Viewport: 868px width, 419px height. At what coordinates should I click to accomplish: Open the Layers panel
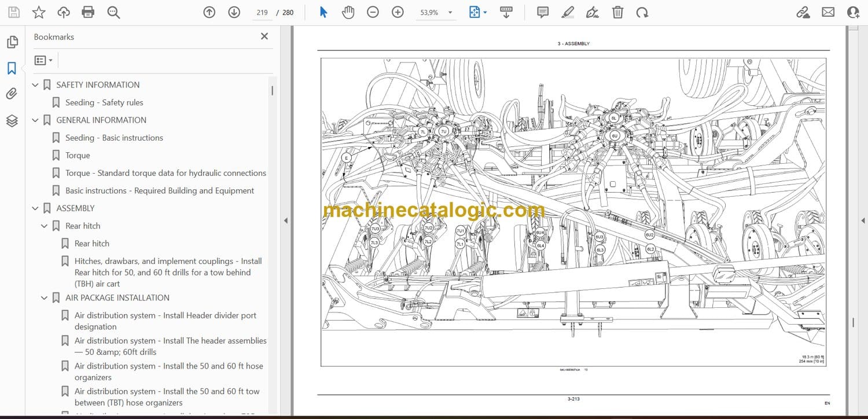12,120
